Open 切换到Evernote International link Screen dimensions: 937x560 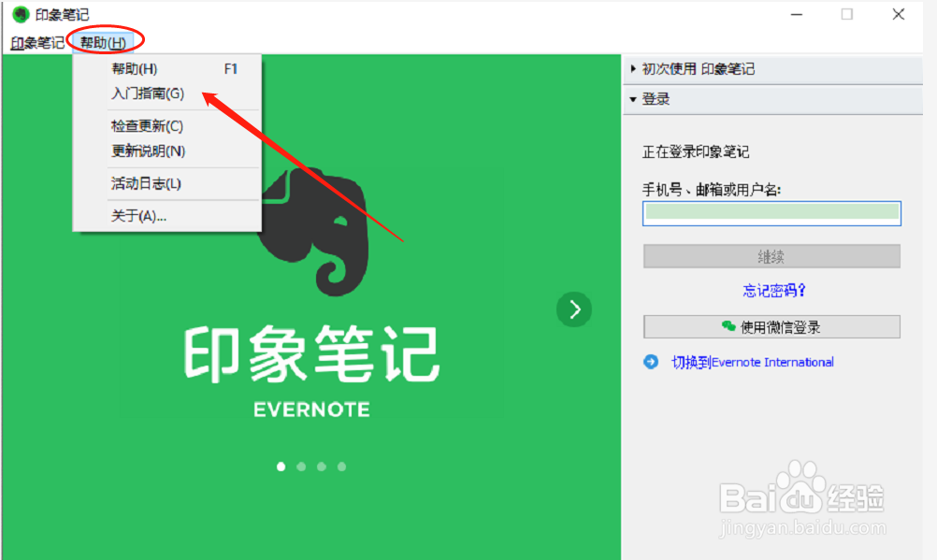[x=753, y=362]
